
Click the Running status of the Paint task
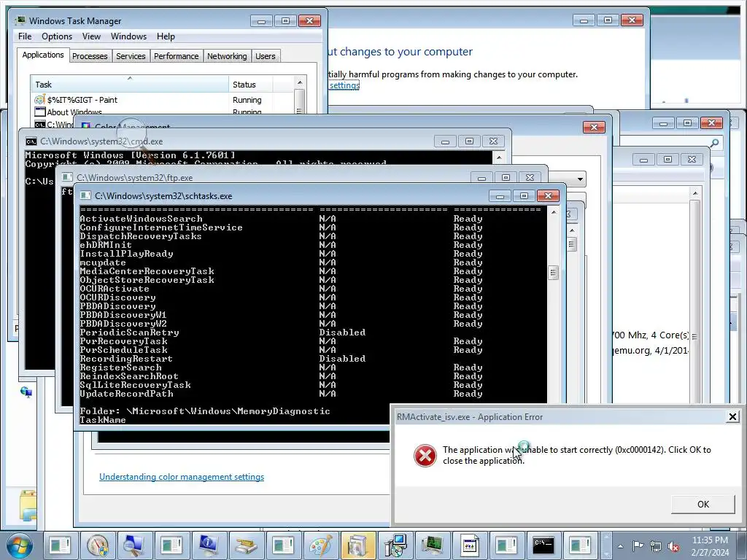[x=247, y=100]
